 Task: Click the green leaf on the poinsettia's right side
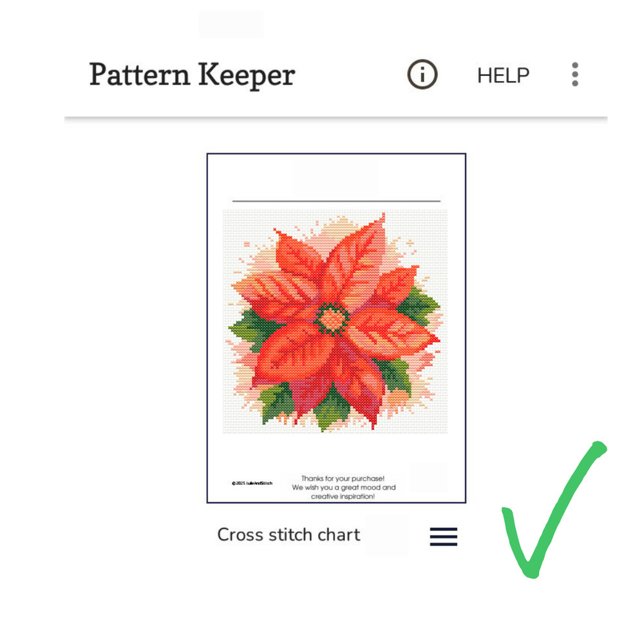418,305
